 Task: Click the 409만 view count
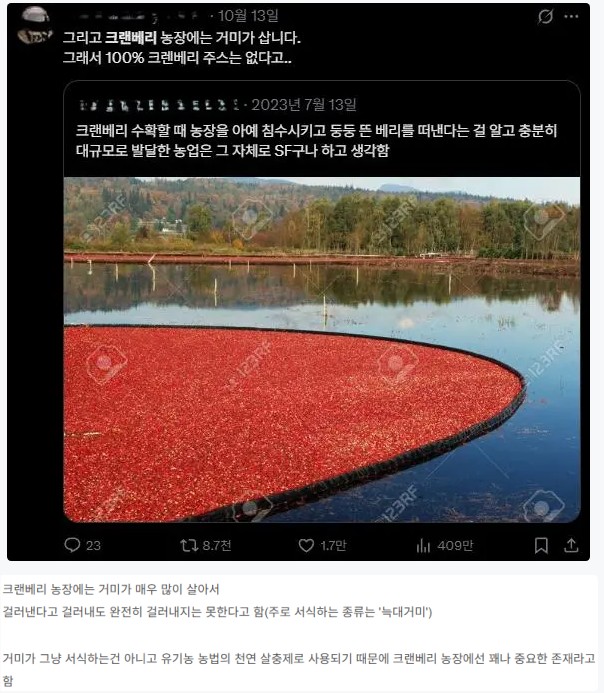point(455,546)
